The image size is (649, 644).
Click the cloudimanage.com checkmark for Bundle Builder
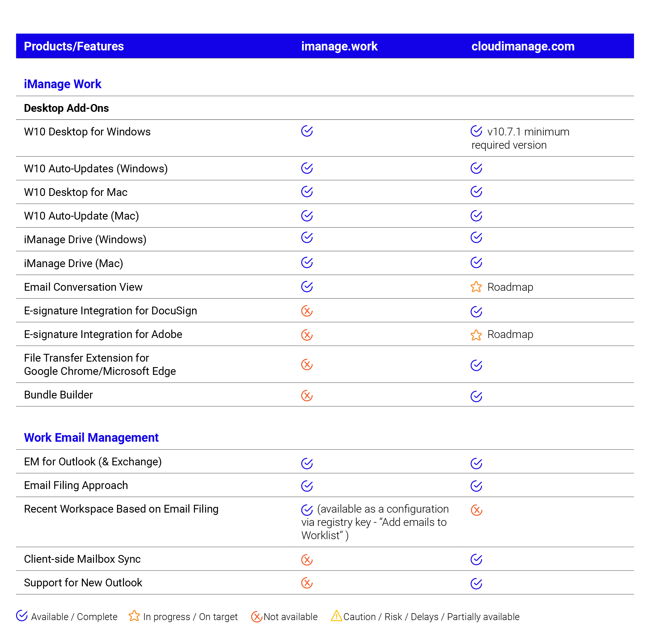476,396
